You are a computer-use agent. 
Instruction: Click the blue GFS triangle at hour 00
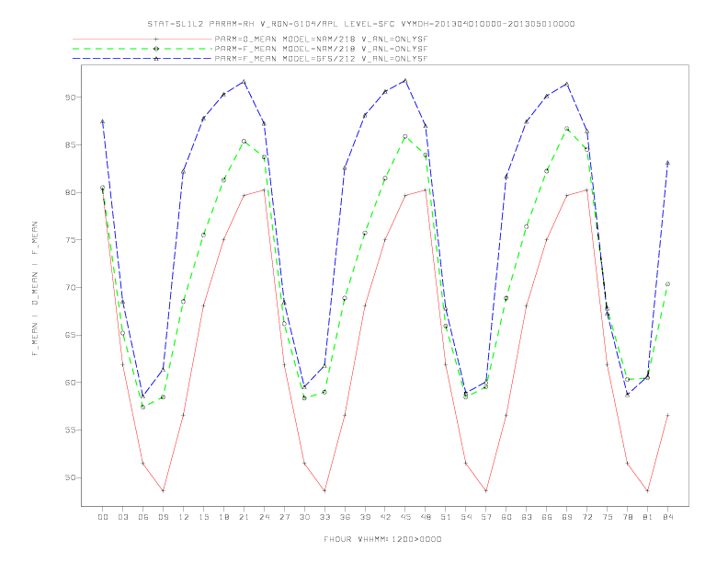point(103,121)
